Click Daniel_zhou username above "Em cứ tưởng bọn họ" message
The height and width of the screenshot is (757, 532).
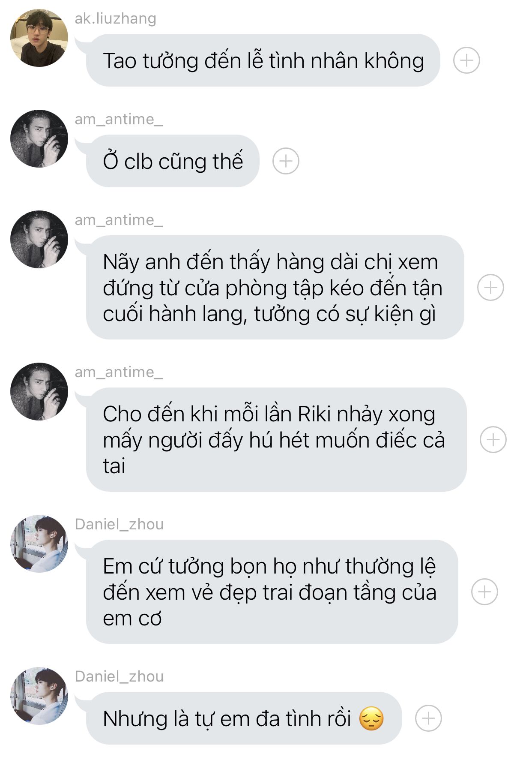(119, 524)
